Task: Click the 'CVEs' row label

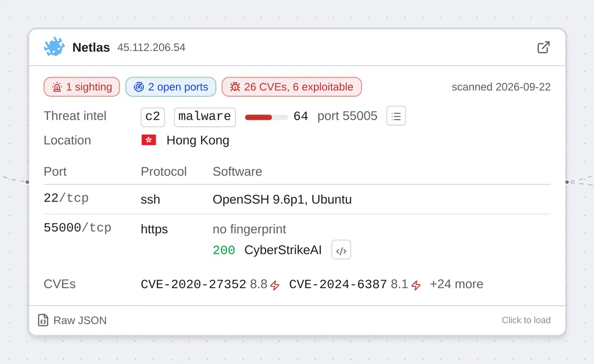Action: (x=60, y=284)
